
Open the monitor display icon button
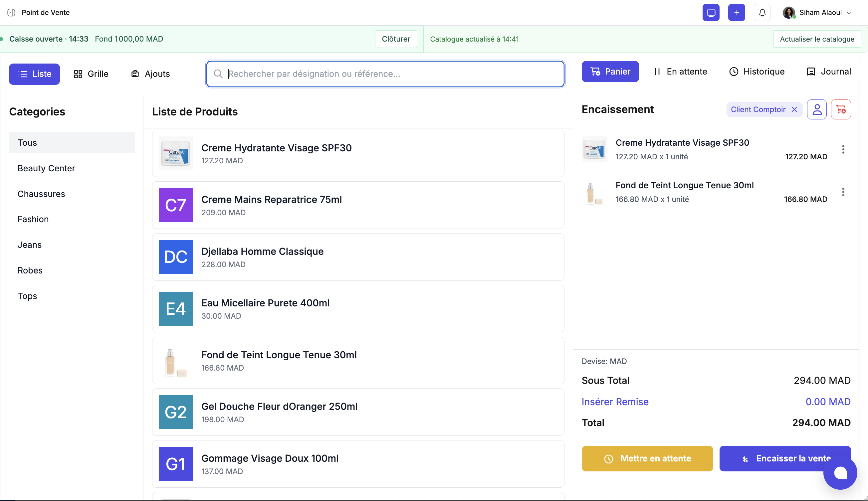tap(711, 13)
